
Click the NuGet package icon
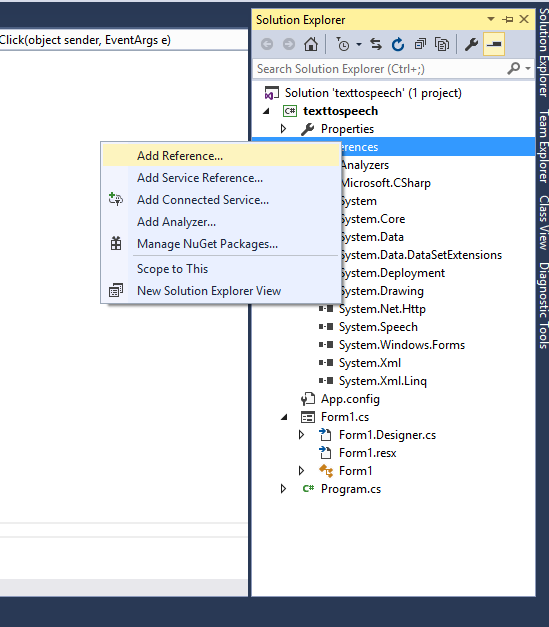[116, 244]
